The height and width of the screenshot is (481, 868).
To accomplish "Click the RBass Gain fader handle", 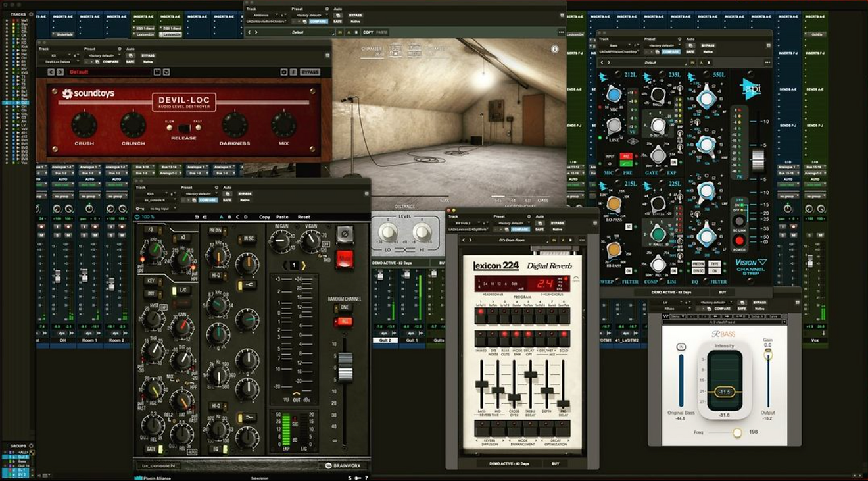I will pyautogui.click(x=767, y=355).
